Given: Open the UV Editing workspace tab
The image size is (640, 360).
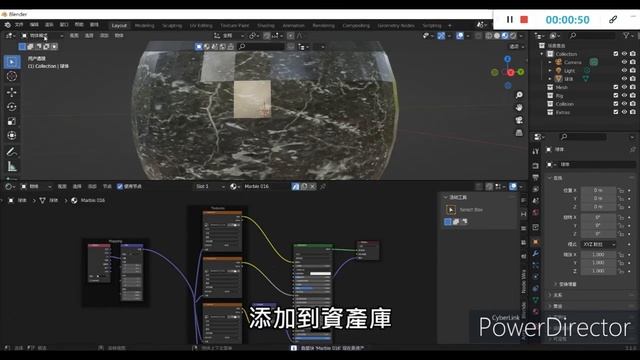Looking at the screenshot, I should coord(201,25).
